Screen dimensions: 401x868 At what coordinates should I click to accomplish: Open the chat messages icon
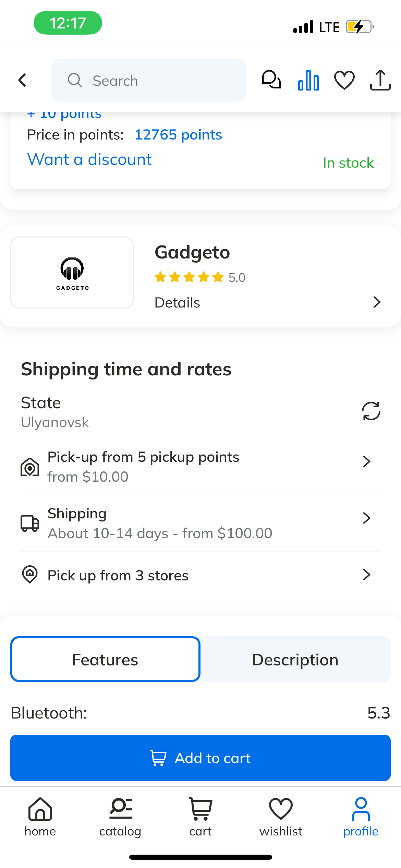(x=271, y=80)
